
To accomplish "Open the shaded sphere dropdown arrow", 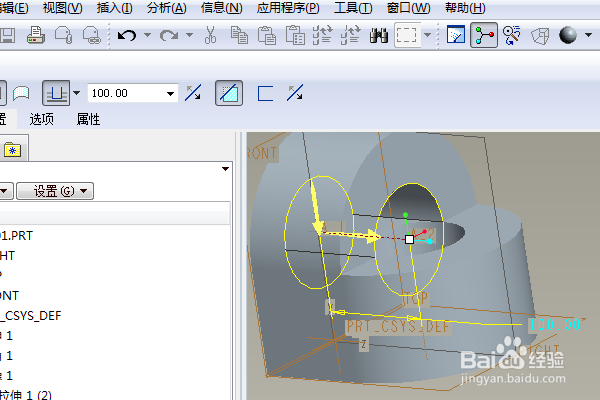I will (x=588, y=35).
